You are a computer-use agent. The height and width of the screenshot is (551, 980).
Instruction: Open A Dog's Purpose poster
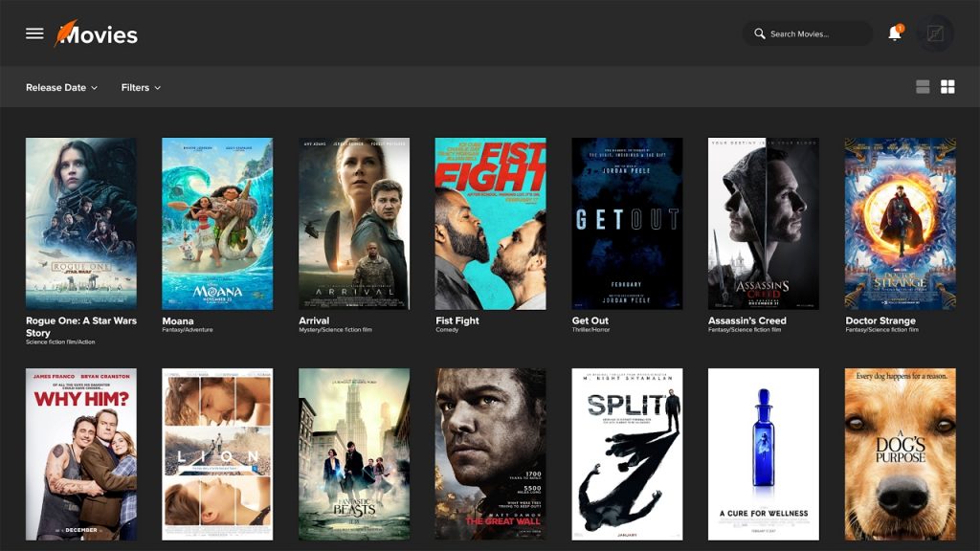pos(900,454)
